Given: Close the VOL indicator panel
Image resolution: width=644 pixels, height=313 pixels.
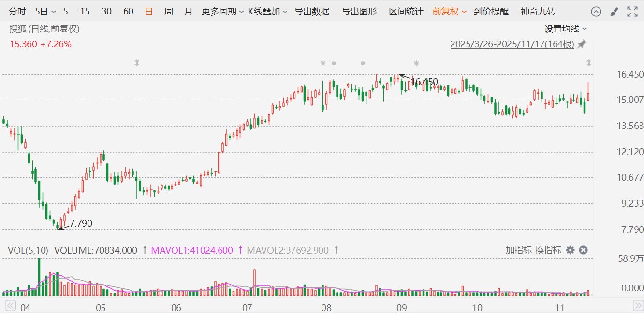Looking at the screenshot, I should (583, 250).
